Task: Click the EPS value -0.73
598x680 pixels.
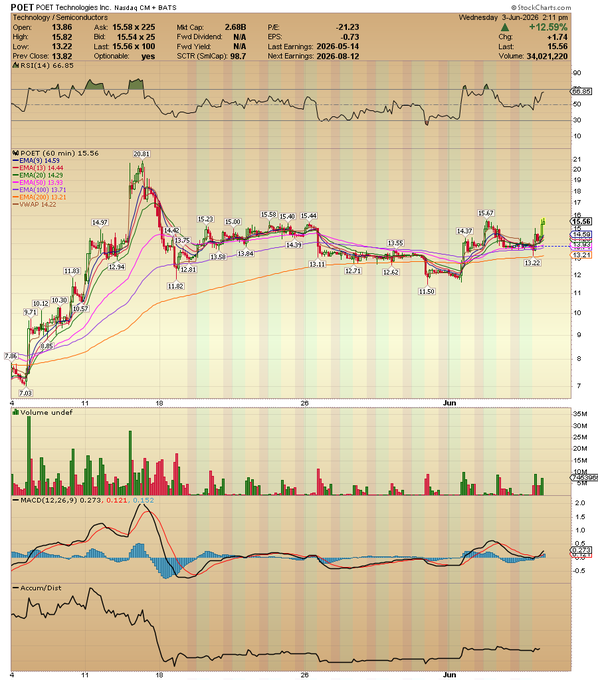Action: [350, 37]
